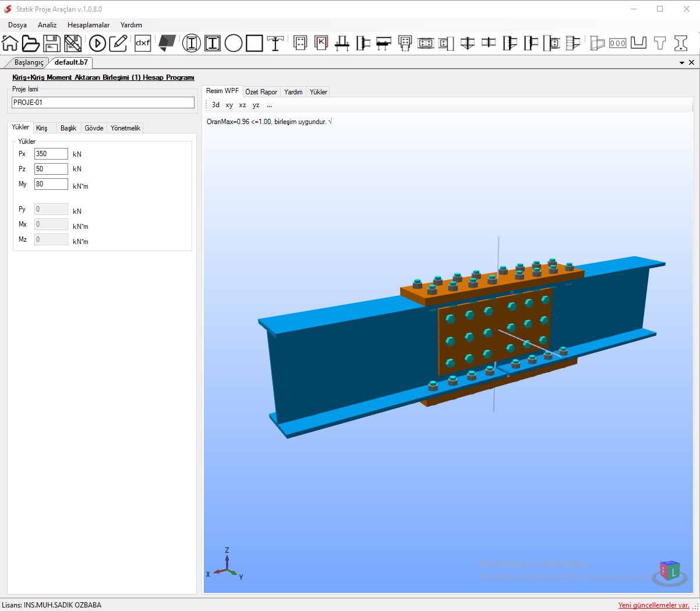This screenshot has height=611, width=700.
Task: Click the 'Kiriş+Kiriş Moment Aktaran Birleşimi' title
Action: click(x=103, y=77)
